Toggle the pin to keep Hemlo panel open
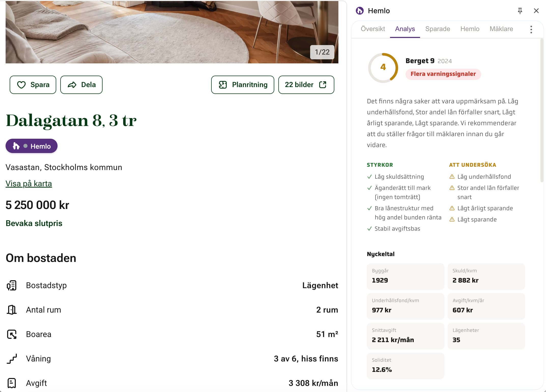Viewport: 546px width, 392px height. (x=520, y=11)
